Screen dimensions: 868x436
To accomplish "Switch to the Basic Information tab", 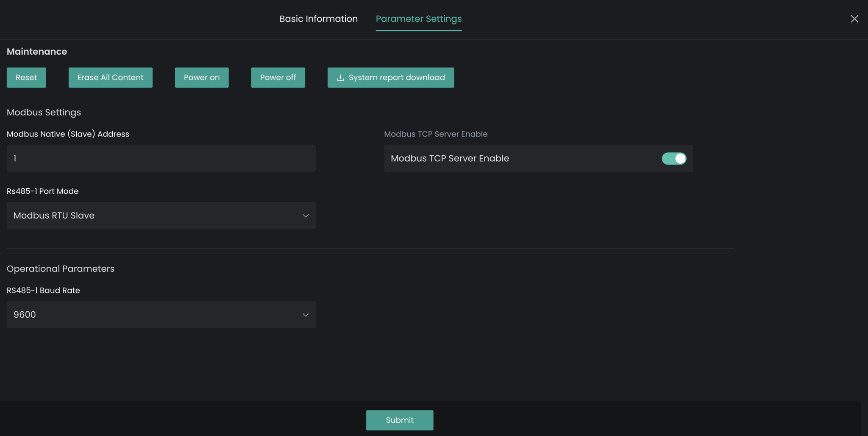I will click(x=318, y=19).
